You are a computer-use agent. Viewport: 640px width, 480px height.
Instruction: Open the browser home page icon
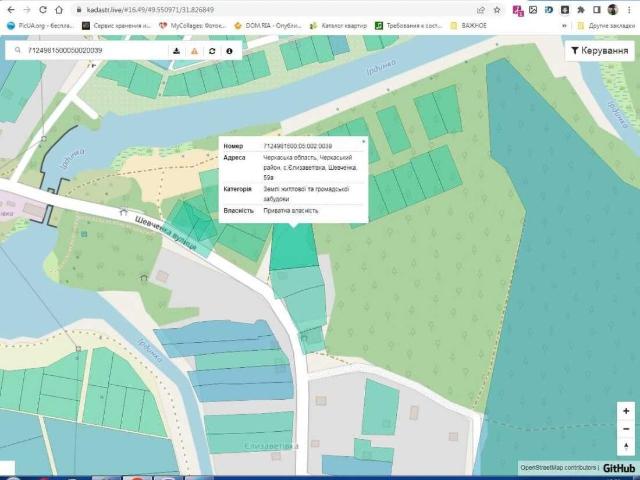tap(59, 9)
